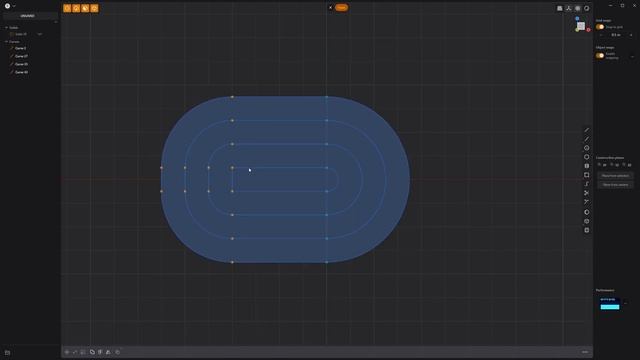This screenshot has height=360, width=640.
Task: Choose the first construction plane option
Action: tap(602, 165)
